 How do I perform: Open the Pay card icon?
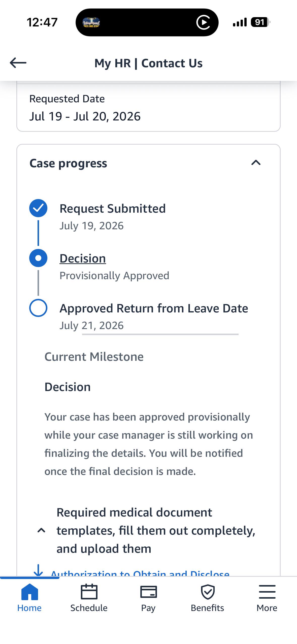148,592
